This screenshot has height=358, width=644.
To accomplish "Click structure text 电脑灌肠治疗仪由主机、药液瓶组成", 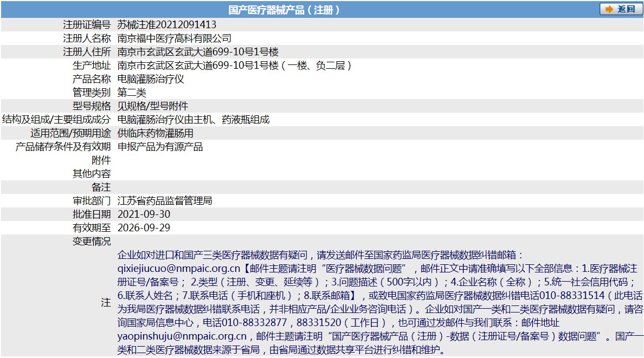I will point(194,120).
